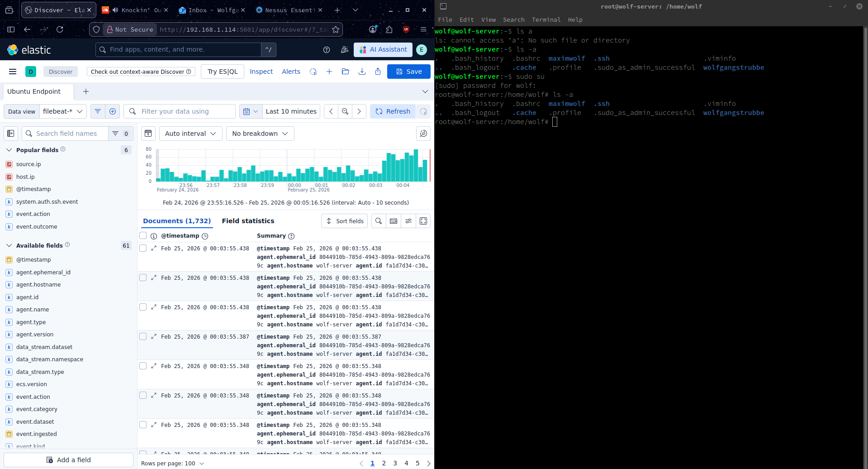This screenshot has width=868, height=469.
Task: Toggle the field list sidebar icon
Action: pos(11,134)
